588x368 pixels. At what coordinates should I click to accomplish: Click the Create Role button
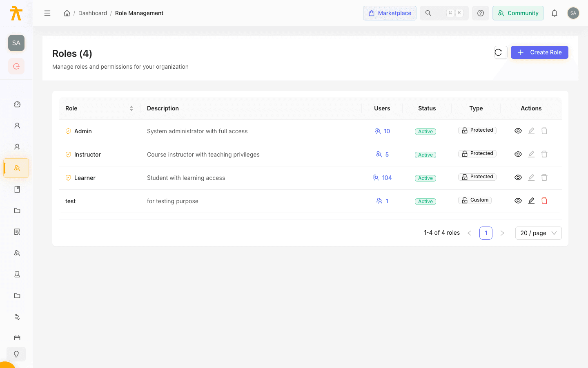[x=539, y=52]
